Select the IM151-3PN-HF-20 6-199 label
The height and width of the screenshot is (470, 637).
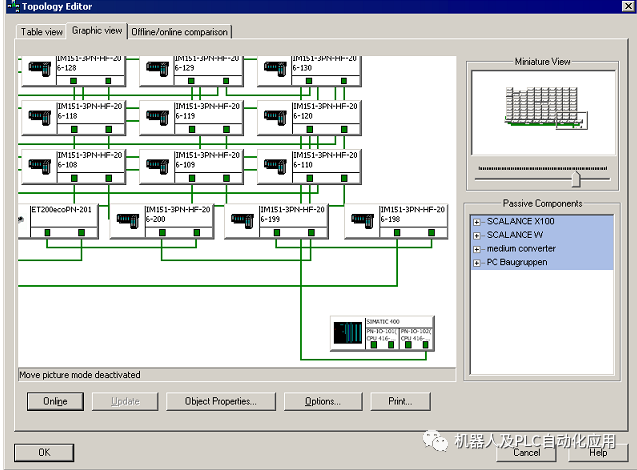292,214
